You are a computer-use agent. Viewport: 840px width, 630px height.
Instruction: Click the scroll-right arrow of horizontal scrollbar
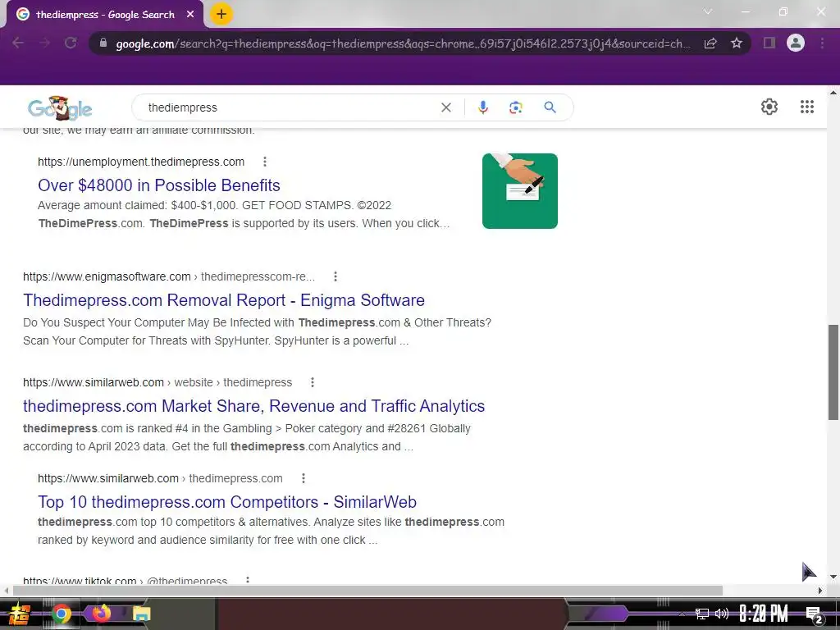(820, 591)
